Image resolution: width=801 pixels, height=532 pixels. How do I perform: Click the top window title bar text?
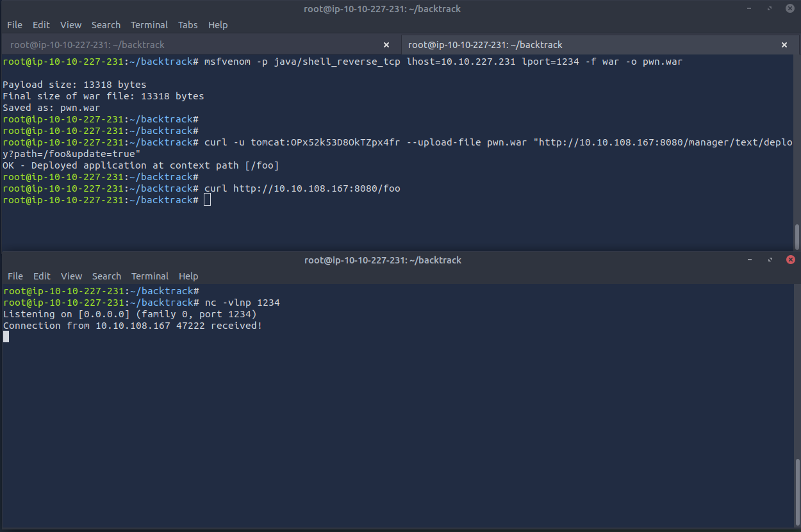382,9
